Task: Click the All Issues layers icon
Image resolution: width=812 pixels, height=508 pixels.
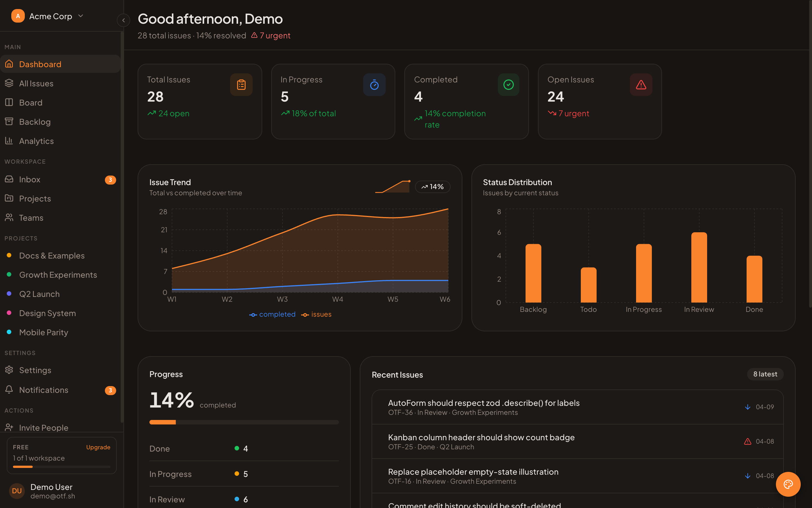Action: coord(9,83)
